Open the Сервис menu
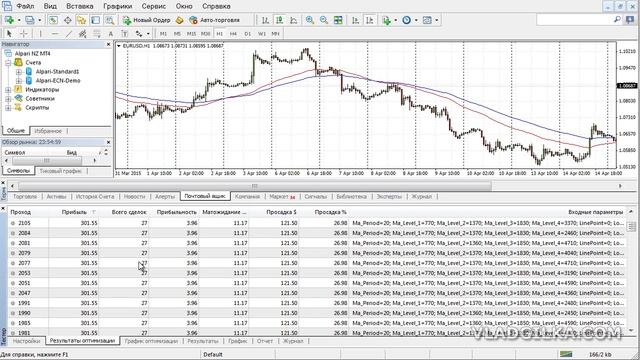 pos(153,6)
